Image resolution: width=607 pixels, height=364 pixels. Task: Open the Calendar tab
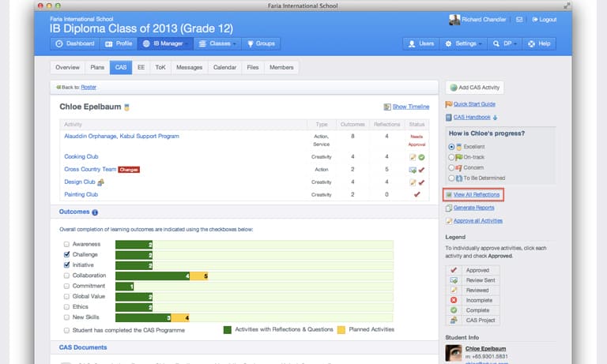(x=224, y=67)
